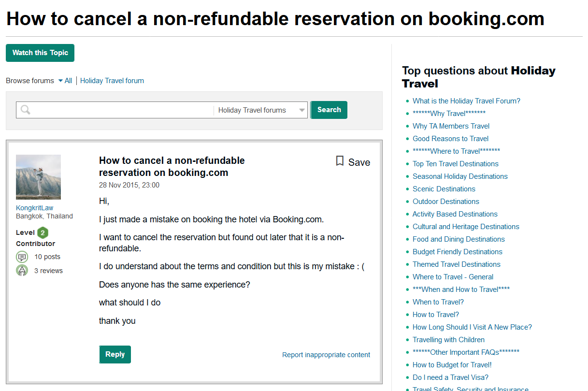This screenshot has height=391, width=588.
Task: Open Where to Travel - General
Action: 453,277
